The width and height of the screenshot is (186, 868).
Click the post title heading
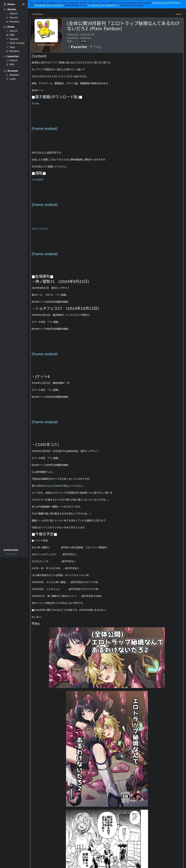[123, 26]
